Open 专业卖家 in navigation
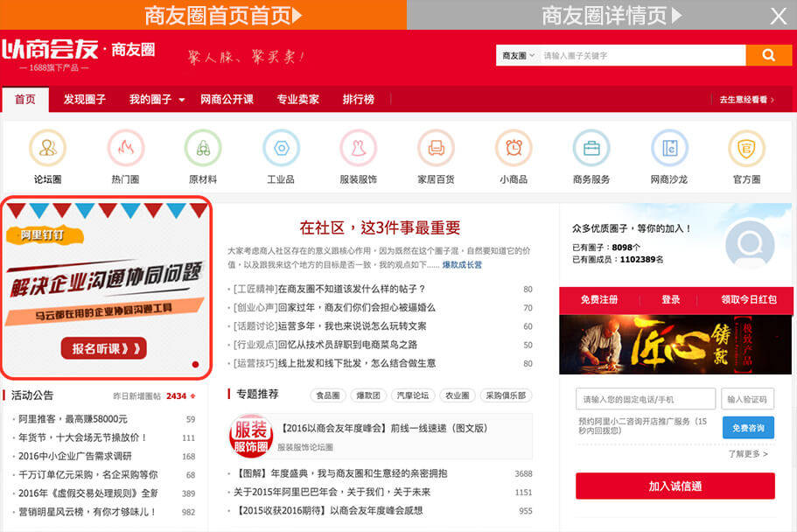Viewport: 797px width, 532px height. (x=297, y=99)
